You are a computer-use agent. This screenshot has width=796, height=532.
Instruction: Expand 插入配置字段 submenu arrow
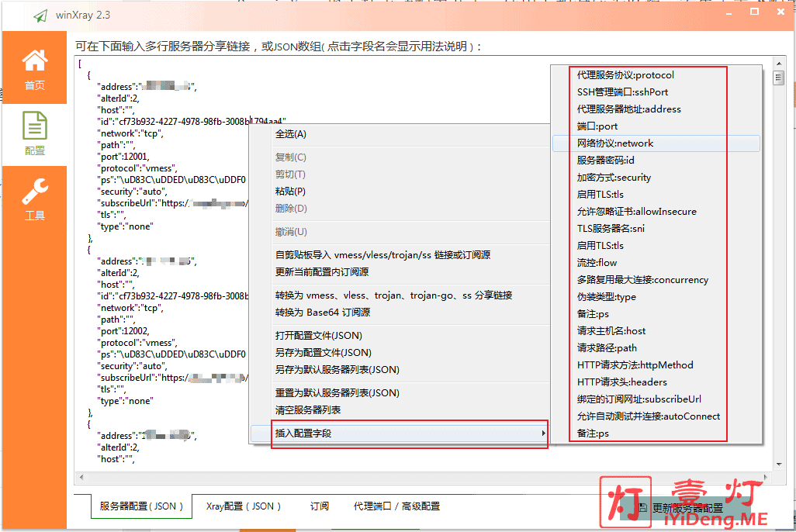coord(543,433)
